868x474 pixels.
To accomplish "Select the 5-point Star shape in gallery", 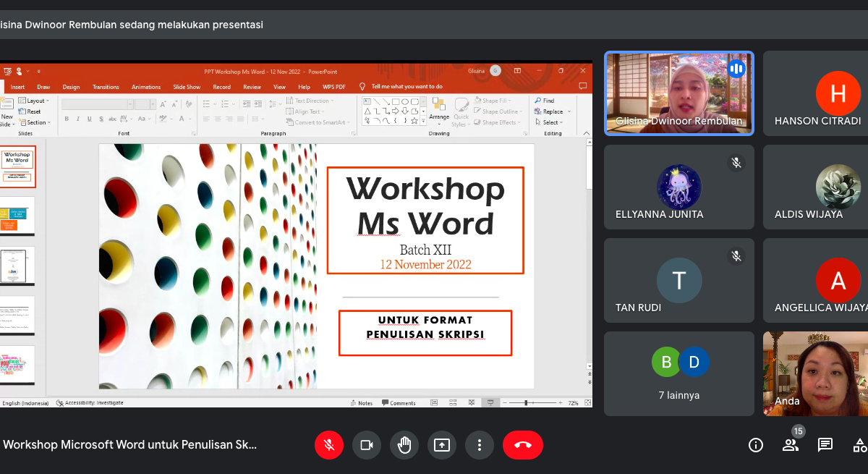I will pos(414,120).
